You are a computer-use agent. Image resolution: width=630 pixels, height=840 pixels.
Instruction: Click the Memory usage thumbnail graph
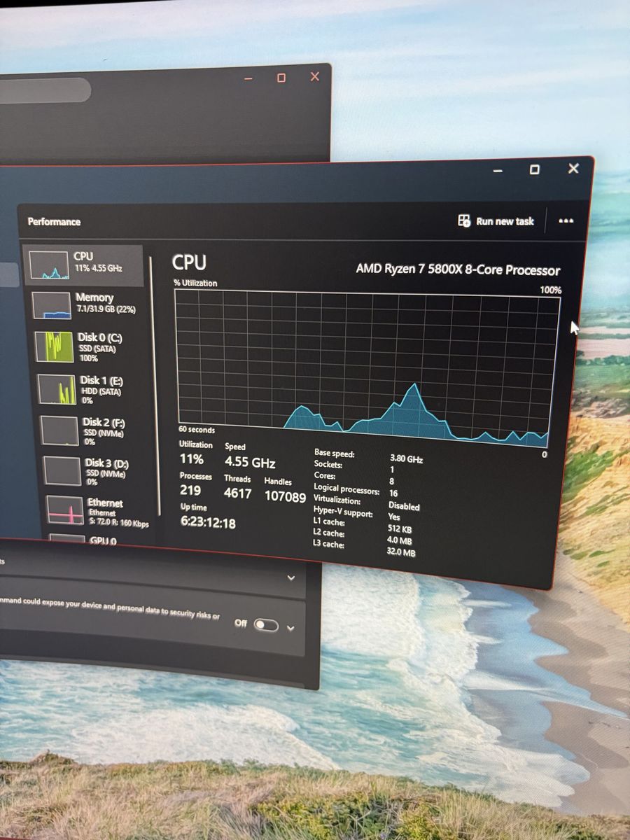(52, 305)
